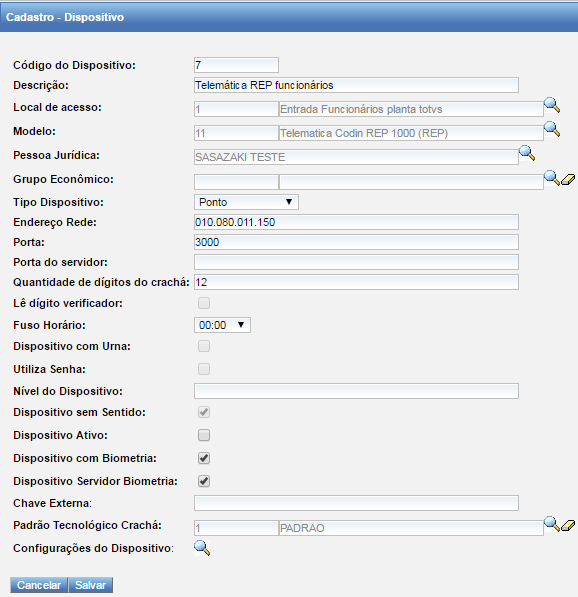The height and width of the screenshot is (597, 578).
Task: Search Pessoa Jurídica with magnifier icon
Action: click(527, 153)
